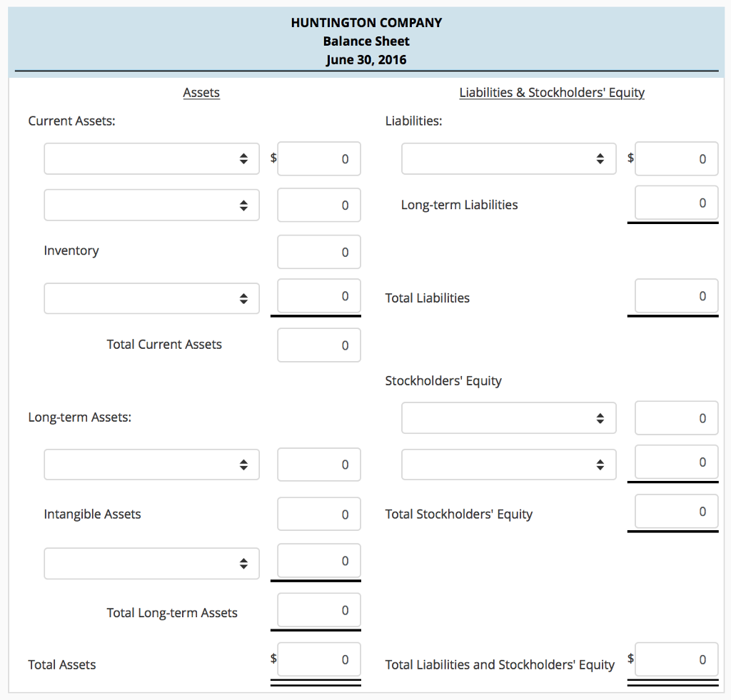Open the second Current Assets account dropdown
Viewport: 731px width, 700px height.
pyautogui.click(x=151, y=205)
